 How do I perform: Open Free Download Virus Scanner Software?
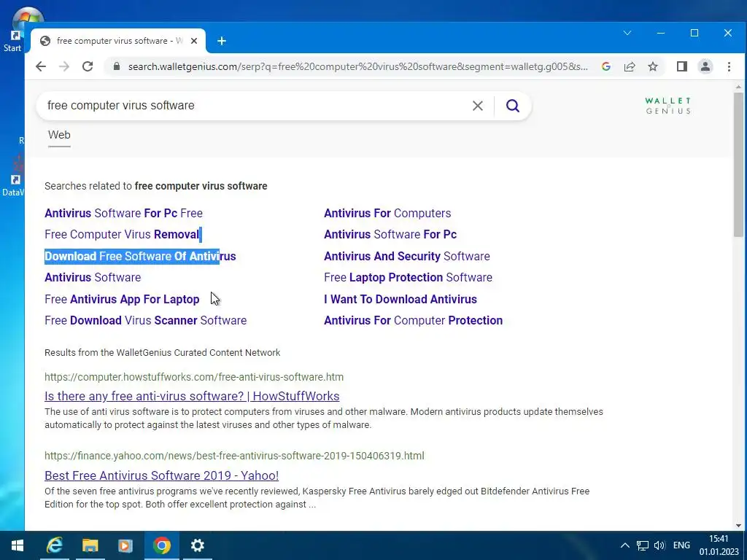(145, 321)
